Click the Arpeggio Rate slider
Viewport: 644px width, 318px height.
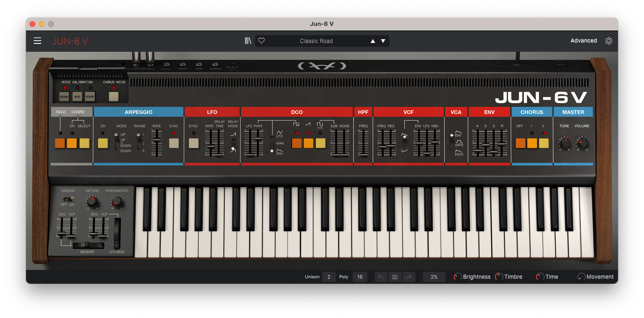(157, 143)
